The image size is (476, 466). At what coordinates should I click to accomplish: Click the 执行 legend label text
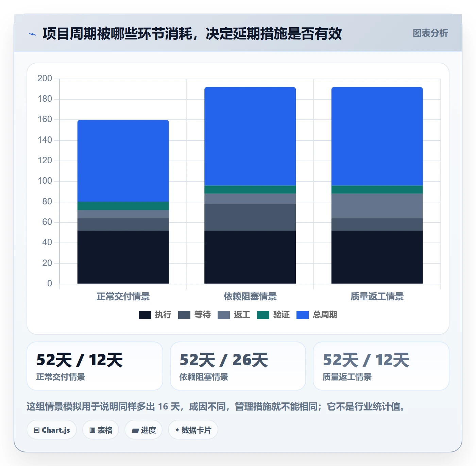pyautogui.click(x=163, y=315)
